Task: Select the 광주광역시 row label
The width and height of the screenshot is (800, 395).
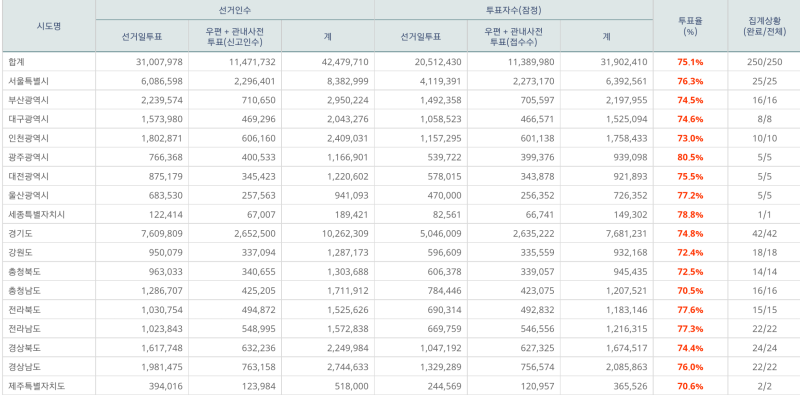Action: (x=29, y=157)
